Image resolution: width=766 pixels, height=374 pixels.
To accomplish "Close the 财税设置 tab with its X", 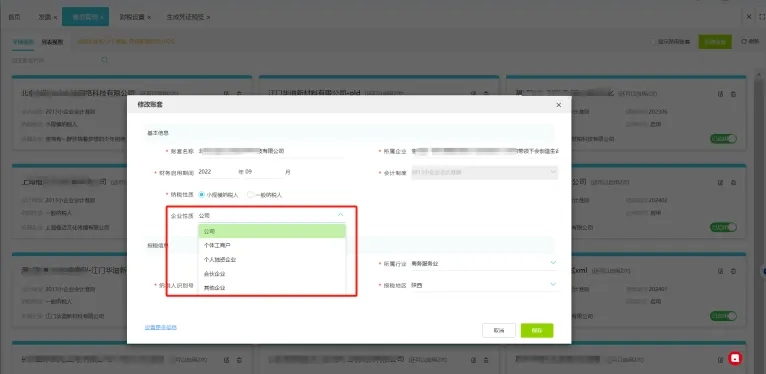I will coord(149,17).
